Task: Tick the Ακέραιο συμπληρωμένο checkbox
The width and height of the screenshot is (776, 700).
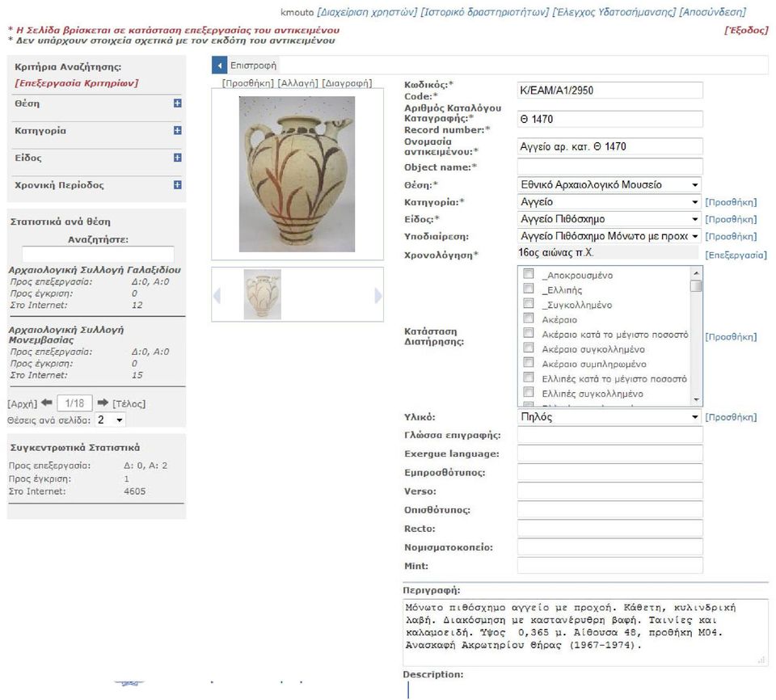Action: [x=529, y=363]
